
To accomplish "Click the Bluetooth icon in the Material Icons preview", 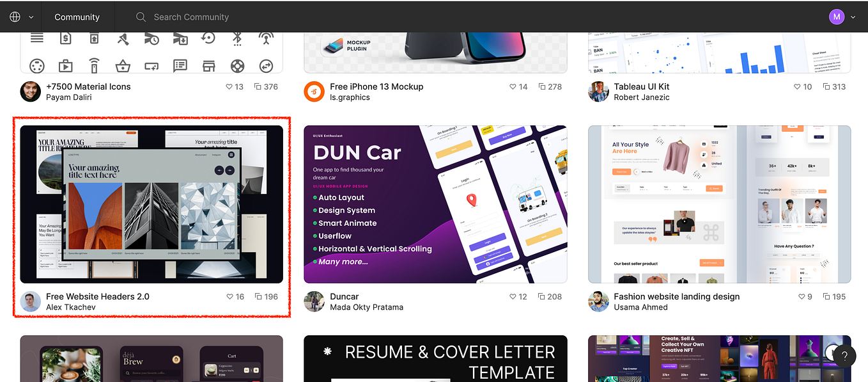I will click(x=237, y=38).
